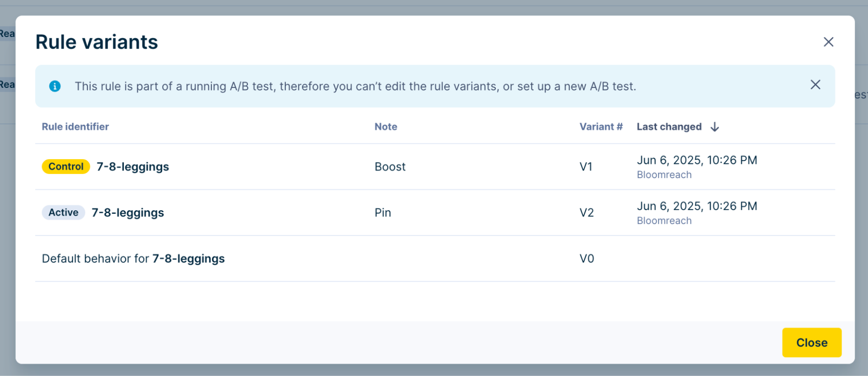Screen dimensions: 868x376
Task: Select the Control badge
Action: [65, 166]
